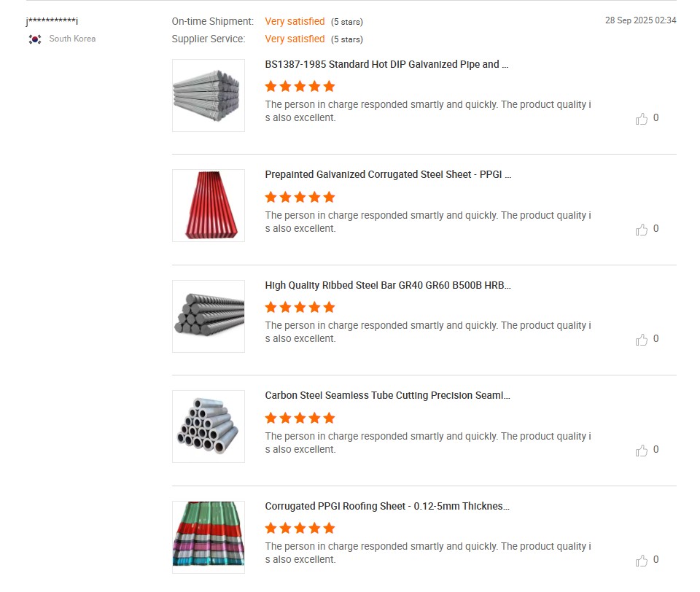Click the star rating under ribbed steel bar
Viewport: 700px width, 592px height.
coord(300,307)
